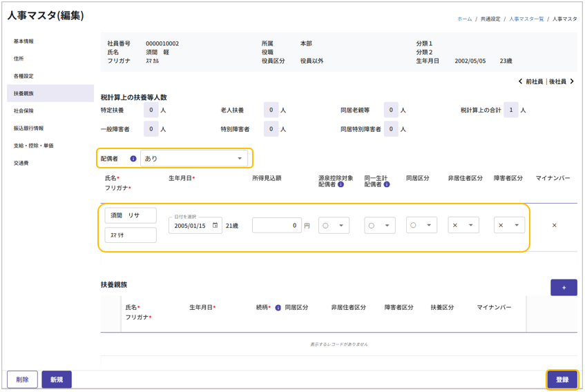Expand the 源泉控除対象配偶者 dropdown in spouse row
The height and width of the screenshot is (392, 585).
pos(334,226)
